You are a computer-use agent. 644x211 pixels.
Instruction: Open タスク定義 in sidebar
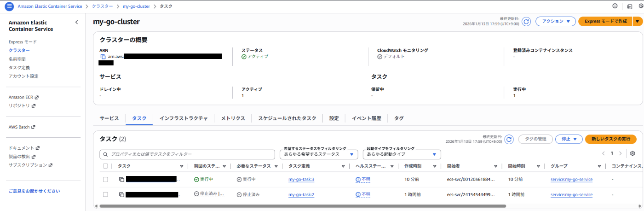(x=19, y=67)
